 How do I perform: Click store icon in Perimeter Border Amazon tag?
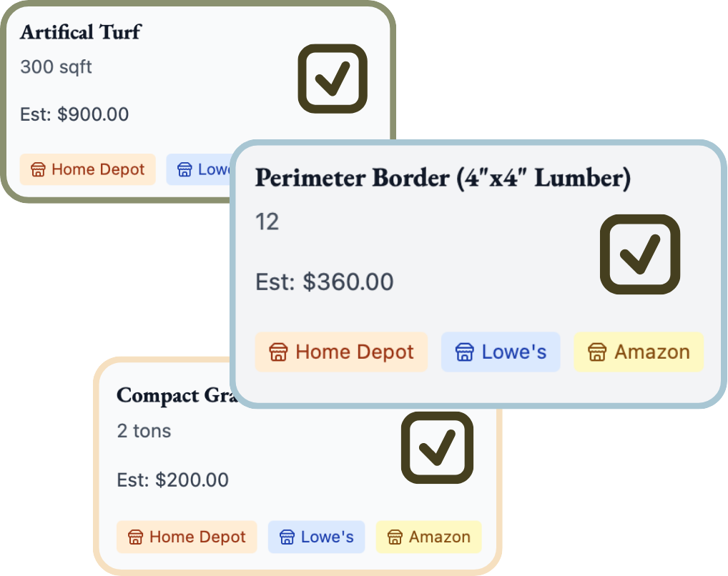point(597,352)
